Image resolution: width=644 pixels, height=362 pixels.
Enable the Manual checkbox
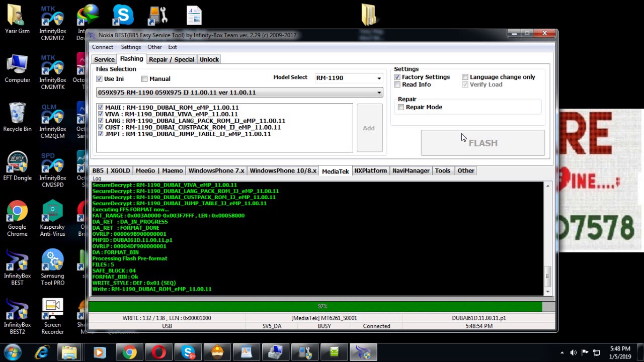pos(144,79)
